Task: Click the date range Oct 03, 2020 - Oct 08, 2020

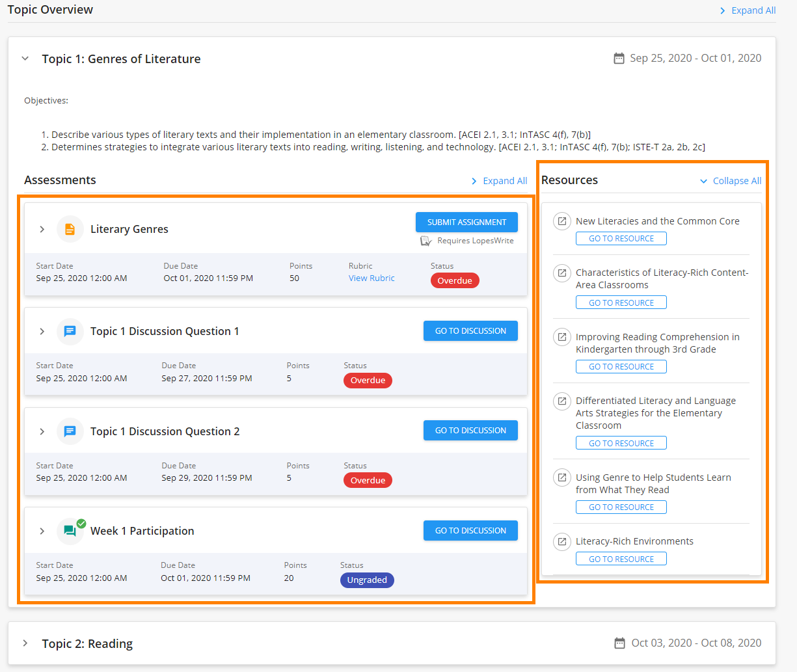Action: 697,643
